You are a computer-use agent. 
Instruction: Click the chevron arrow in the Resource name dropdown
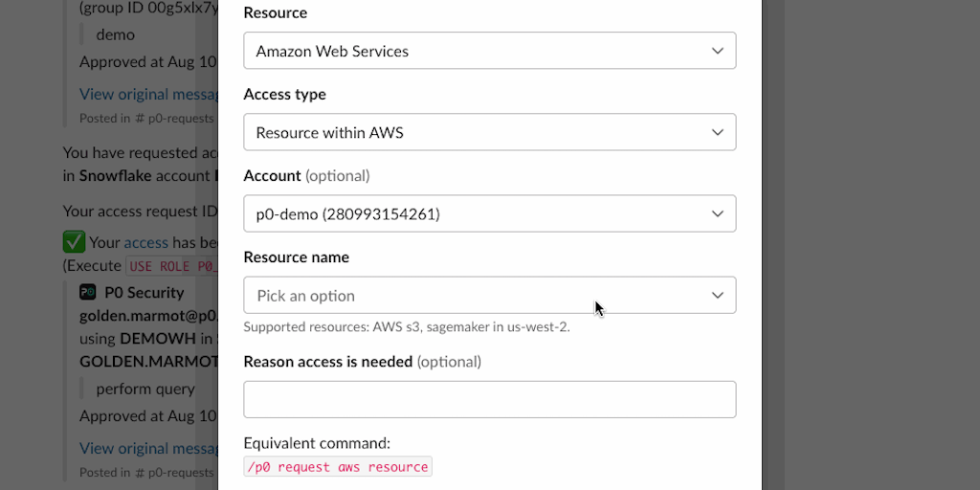[x=718, y=296]
